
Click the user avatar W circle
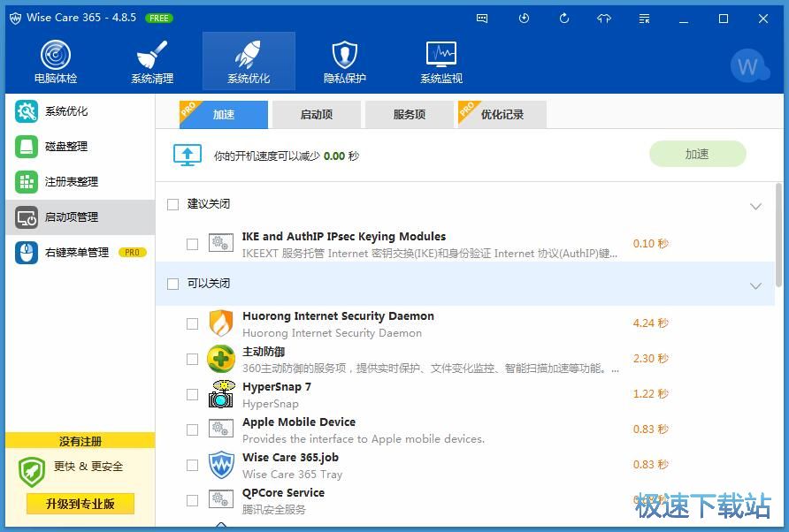(x=749, y=65)
